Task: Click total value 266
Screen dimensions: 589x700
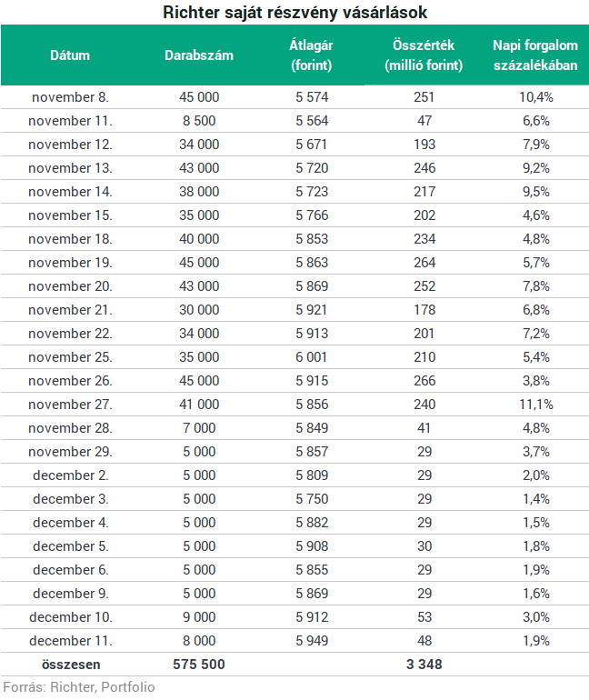Action: click(424, 381)
